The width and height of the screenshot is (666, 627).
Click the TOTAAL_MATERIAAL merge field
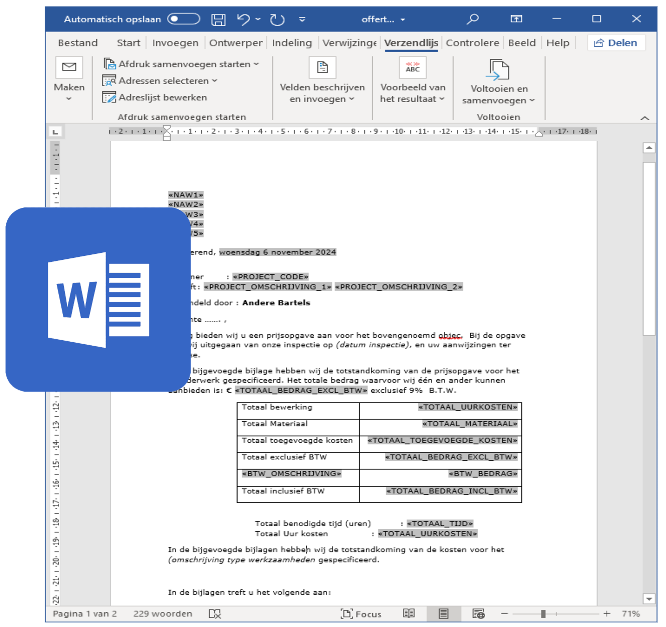point(470,424)
